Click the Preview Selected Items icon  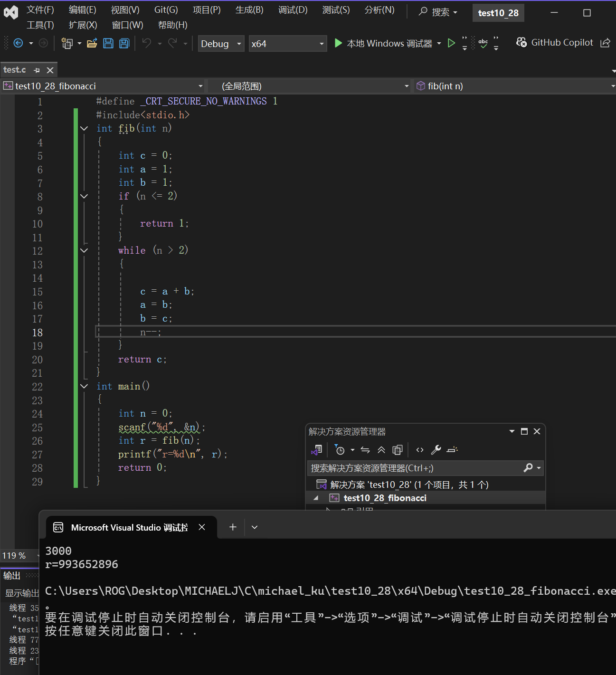(452, 449)
